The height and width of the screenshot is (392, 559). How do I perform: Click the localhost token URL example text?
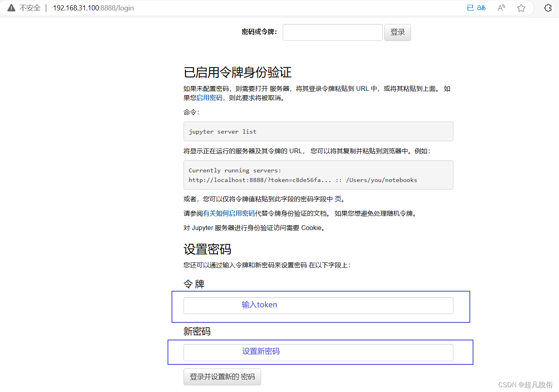[303, 180]
